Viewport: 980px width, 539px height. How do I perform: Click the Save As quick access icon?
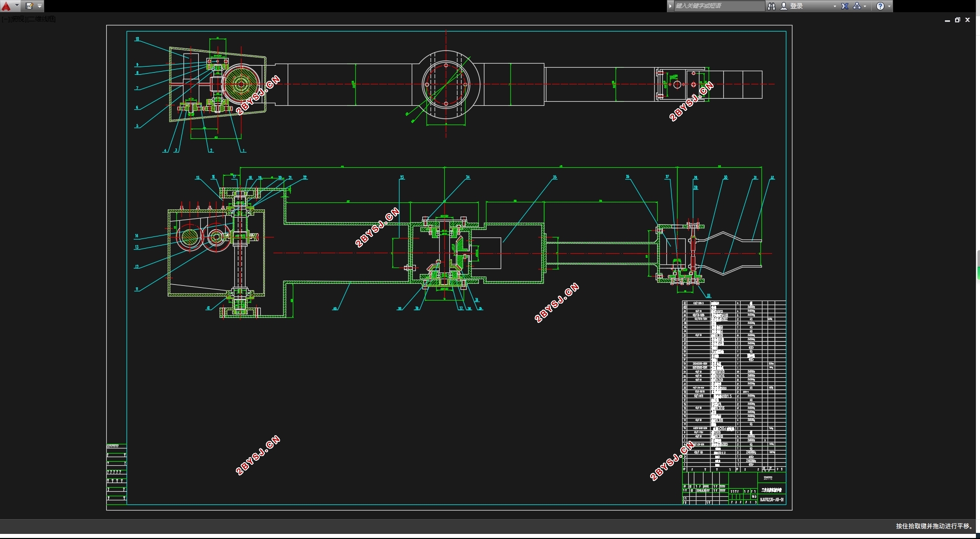(x=29, y=6)
